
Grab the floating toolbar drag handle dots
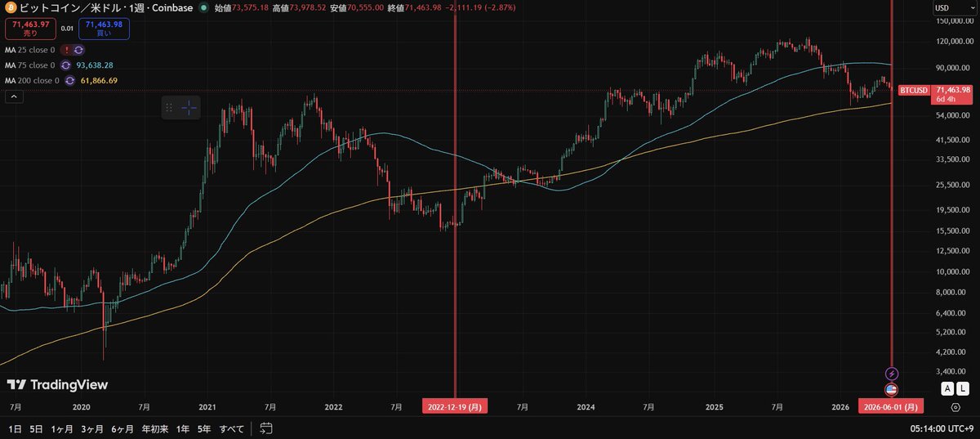coord(169,107)
